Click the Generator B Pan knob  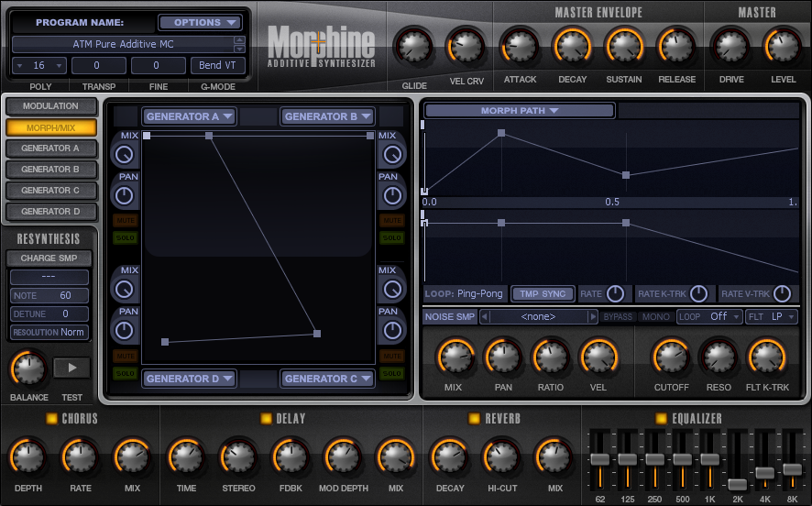click(x=392, y=196)
